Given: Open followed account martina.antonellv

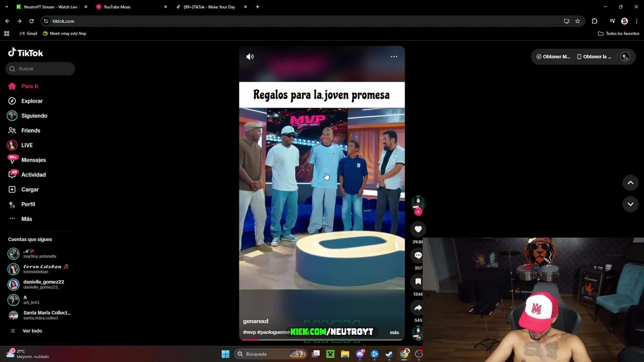Looking at the screenshot, I should (40, 253).
